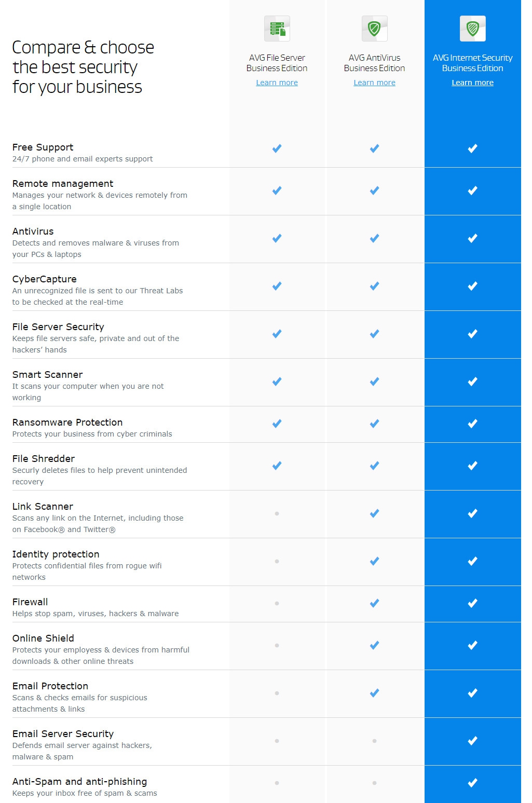Click Internet Security checkmark for Anti-Spam row

click(472, 783)
